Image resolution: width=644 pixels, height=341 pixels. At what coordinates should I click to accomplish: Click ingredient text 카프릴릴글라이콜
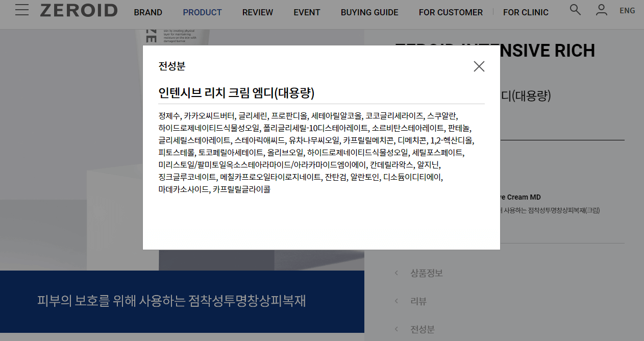241,189
